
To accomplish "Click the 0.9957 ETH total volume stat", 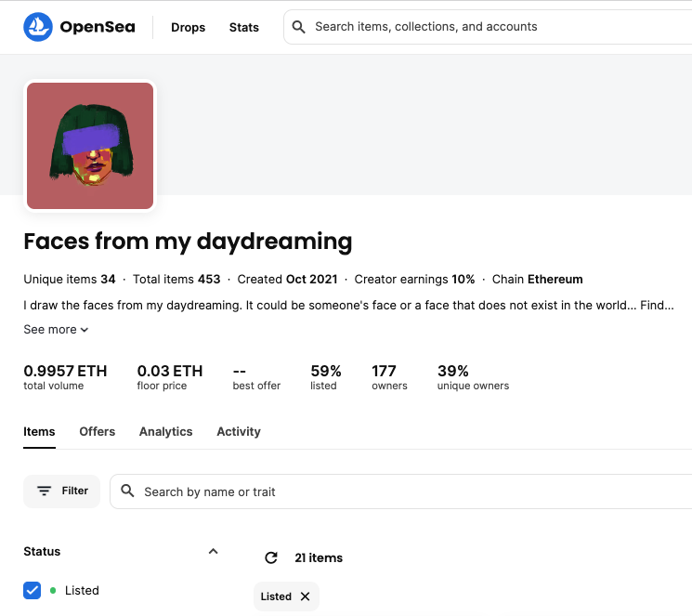I will (x=65, y=377).
